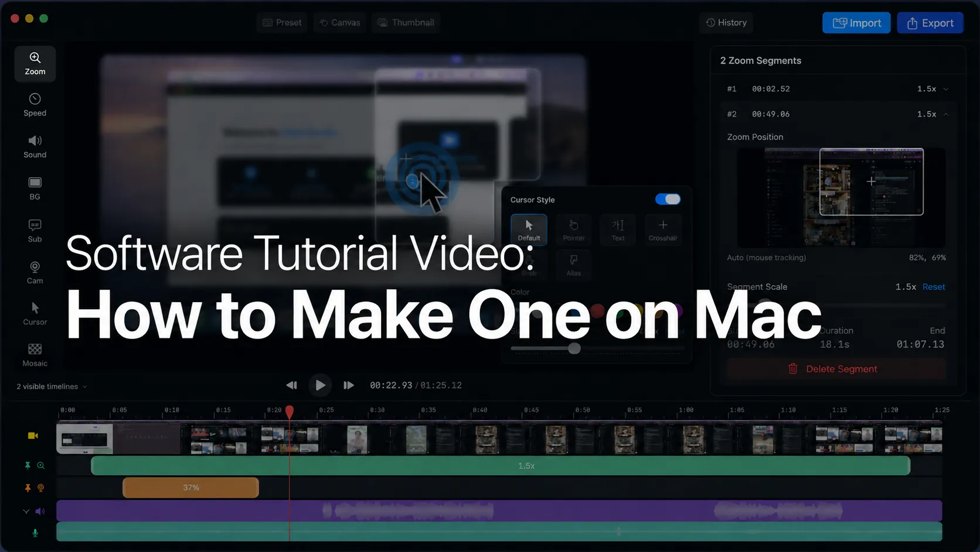Click the 18.1s duration value
The height and width of the screenshot is (552, 980).
point(835,344)
